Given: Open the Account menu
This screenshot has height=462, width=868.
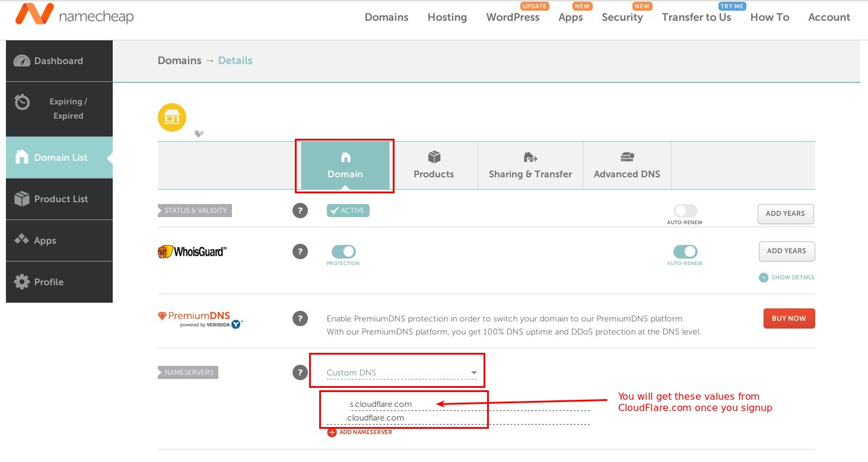Looking at the screenshot, I should click(x=829, y=17).
